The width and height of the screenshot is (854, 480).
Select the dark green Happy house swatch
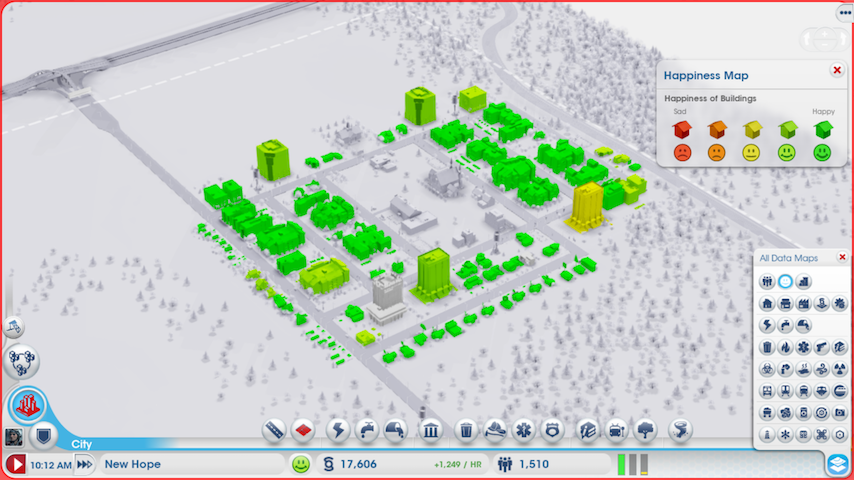click(x=823, y=130)
